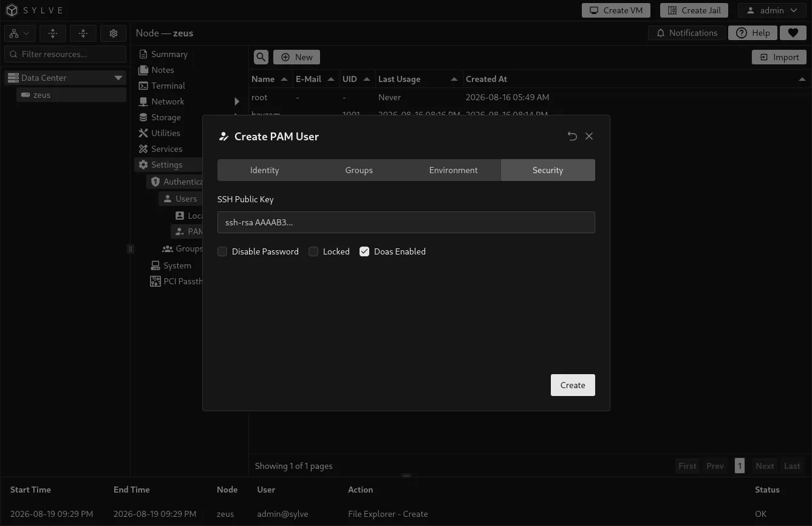This screenshot has height=526, width=812.
Task: Click the SSH Public Key field
Action: coord(406,222)
